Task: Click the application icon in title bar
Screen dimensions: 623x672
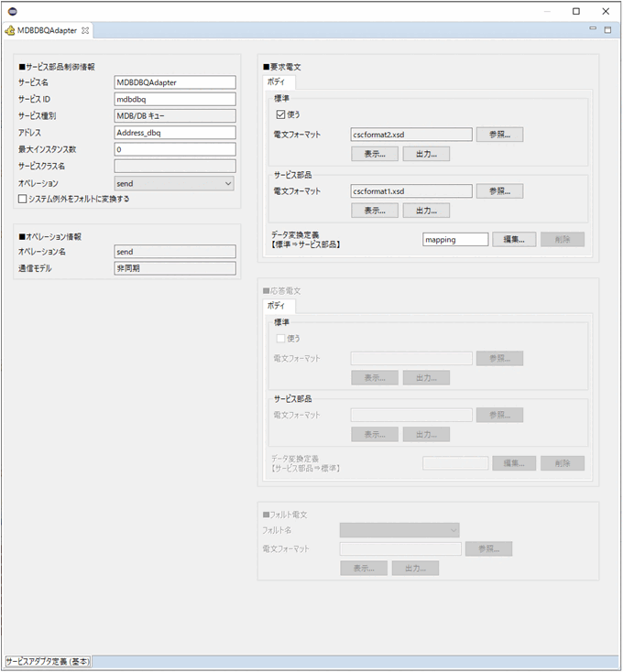Action: (12, 11)
